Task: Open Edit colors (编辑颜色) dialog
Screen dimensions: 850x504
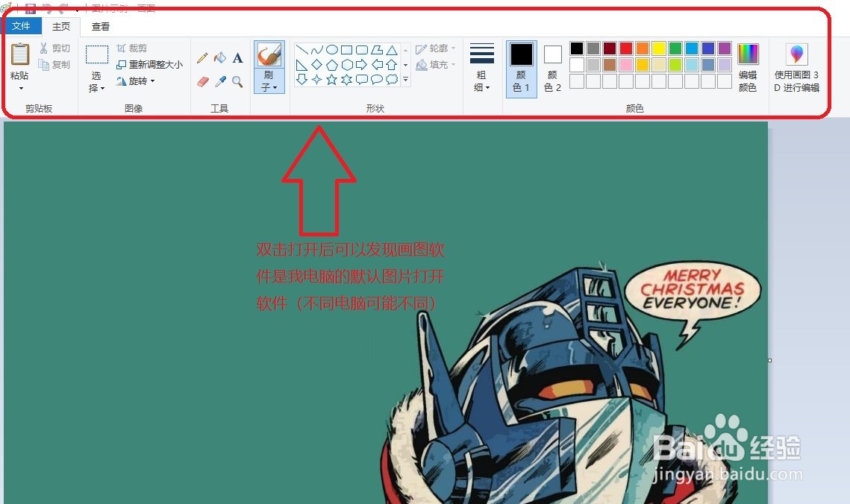Action: [748, 68]
